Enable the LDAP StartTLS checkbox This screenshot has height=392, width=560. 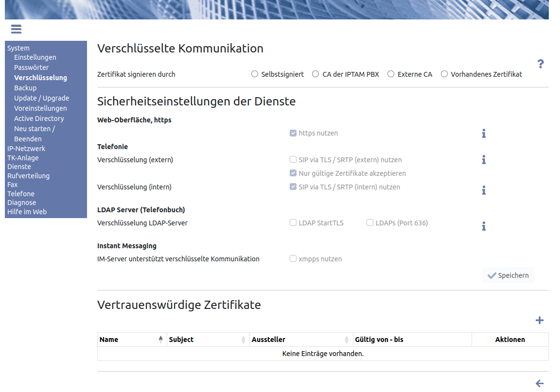pyautogui.click(x=293, y=223)
